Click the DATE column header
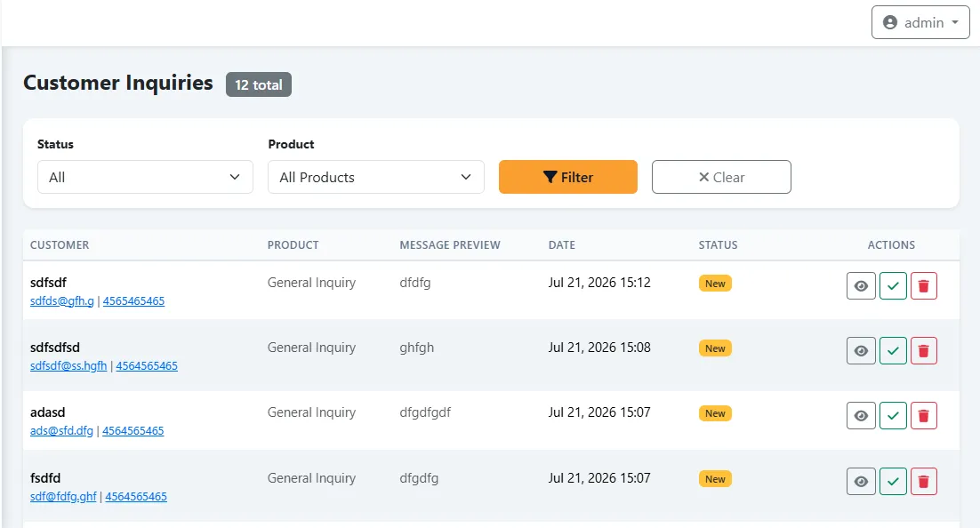 pos(562,245)
